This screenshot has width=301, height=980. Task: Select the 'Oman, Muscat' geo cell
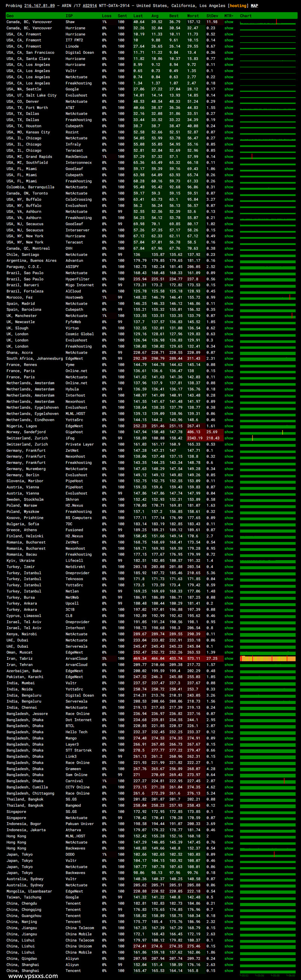(x=21, y=652)
